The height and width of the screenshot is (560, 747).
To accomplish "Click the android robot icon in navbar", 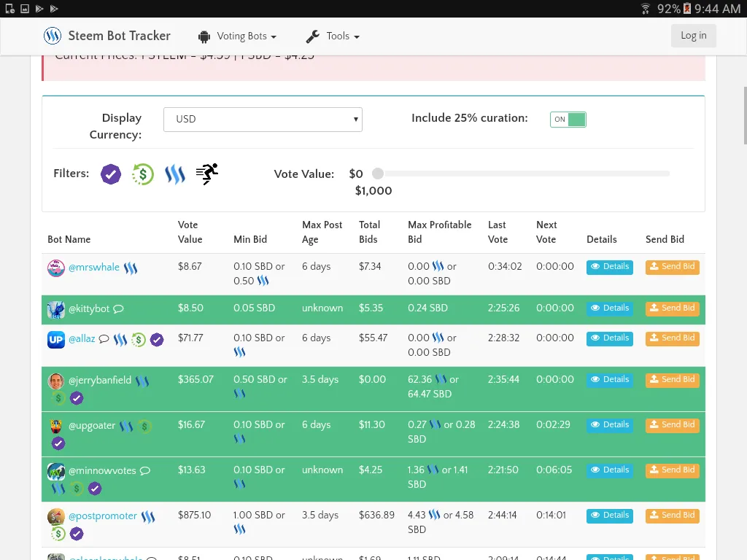I will coord(204,36).
